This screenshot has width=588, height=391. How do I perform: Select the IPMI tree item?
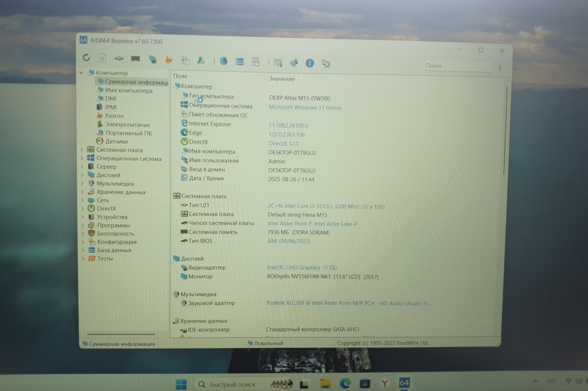coord(107,107)
